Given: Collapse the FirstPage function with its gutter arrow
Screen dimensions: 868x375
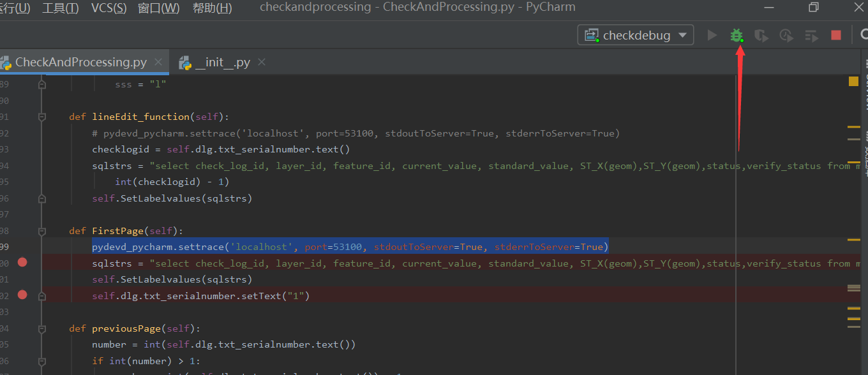Looking at the screenshot, I should [x=41, y=230].
